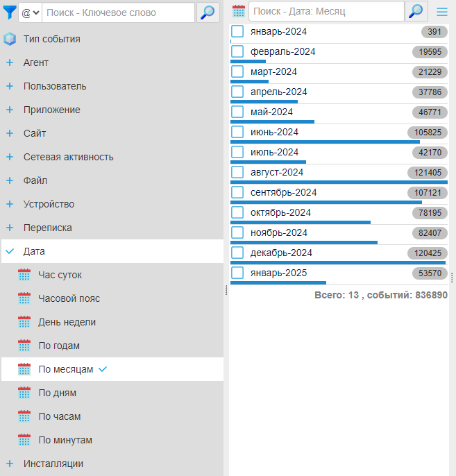Click the filter funnel icon
Image resolution: width=456 pixels, height=476 pixels.
[x=10, y=12]
